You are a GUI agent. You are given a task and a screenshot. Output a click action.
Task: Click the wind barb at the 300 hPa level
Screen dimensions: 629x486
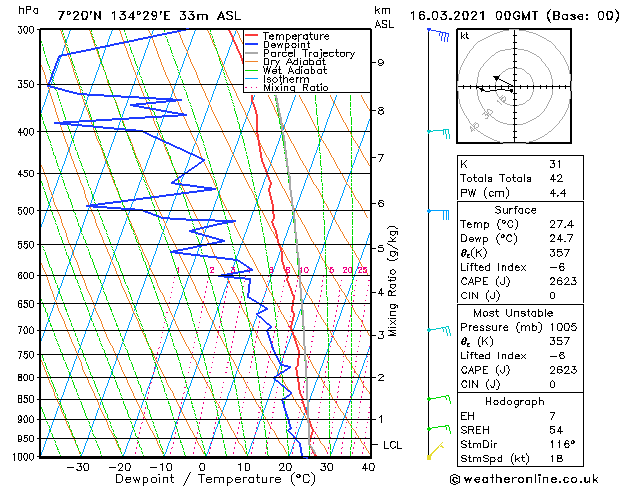pos(438,34)
